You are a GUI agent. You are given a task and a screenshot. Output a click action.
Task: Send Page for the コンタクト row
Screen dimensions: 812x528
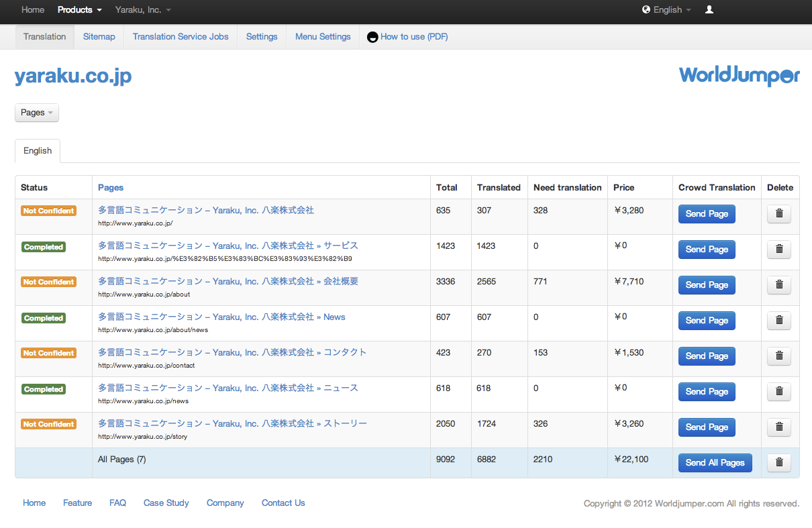[x=707, y=356]
